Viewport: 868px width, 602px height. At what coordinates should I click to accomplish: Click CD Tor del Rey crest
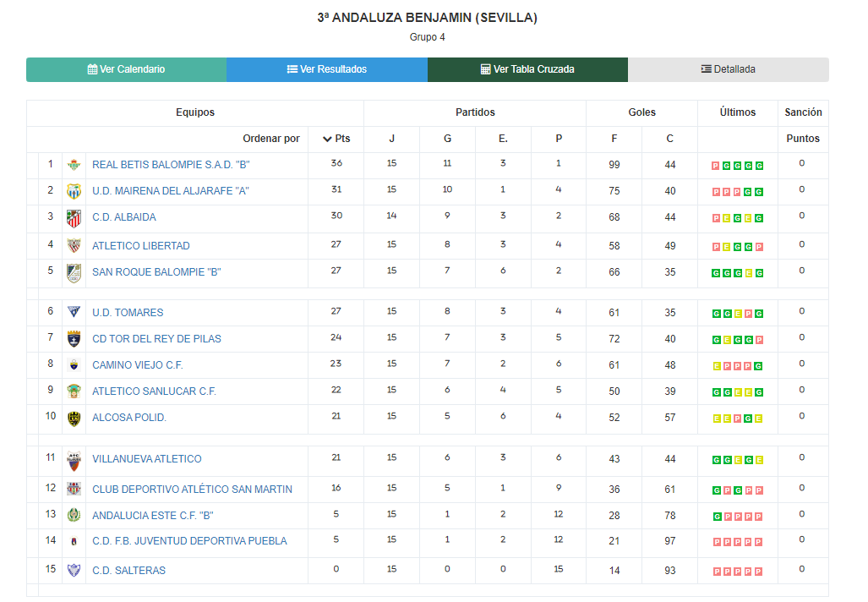(x=74, y=338)
